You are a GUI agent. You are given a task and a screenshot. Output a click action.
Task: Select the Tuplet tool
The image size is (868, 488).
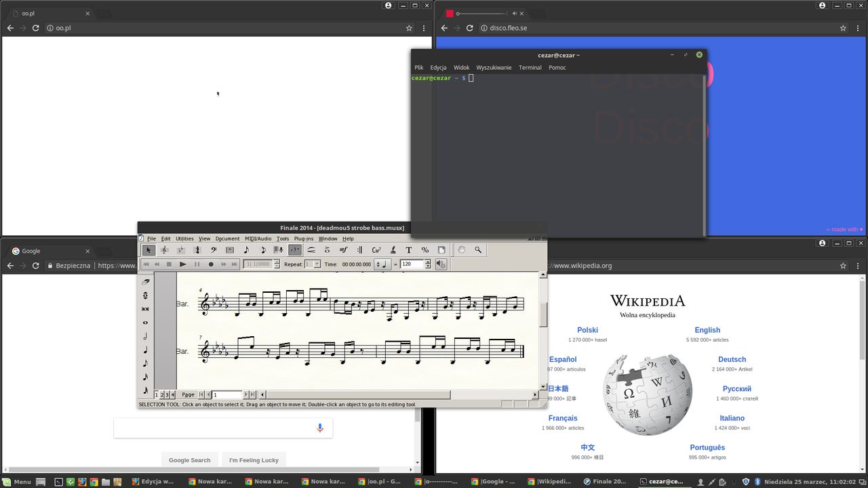[x=295, y=250]
